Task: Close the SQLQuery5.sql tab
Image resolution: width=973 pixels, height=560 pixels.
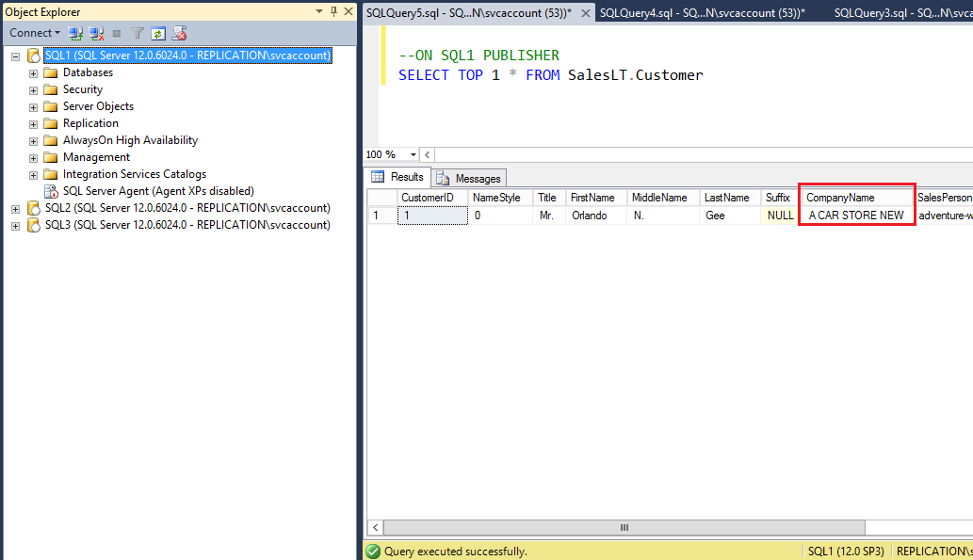Action: [x=585, y=12]
